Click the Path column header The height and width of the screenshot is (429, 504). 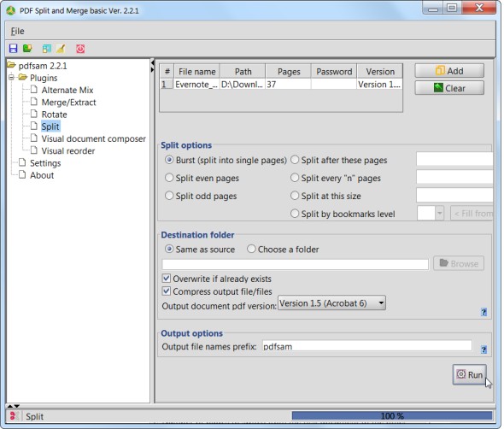(x=243, y=72)
